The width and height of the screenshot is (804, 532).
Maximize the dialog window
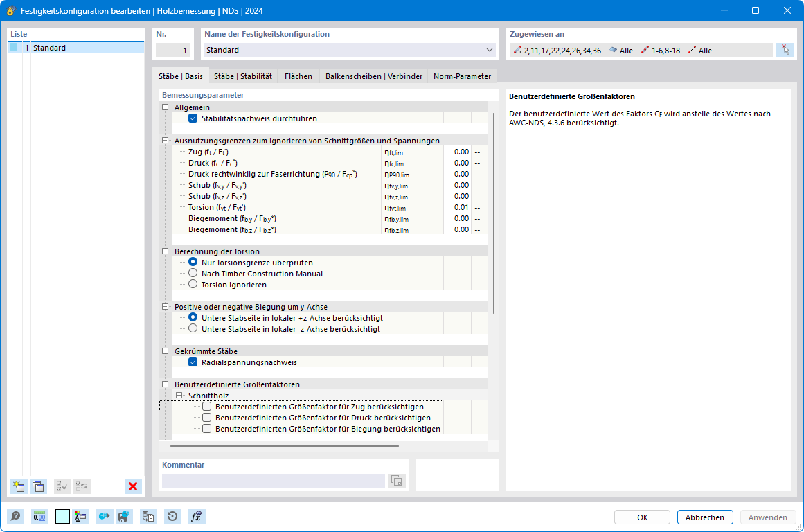[756, 10]
